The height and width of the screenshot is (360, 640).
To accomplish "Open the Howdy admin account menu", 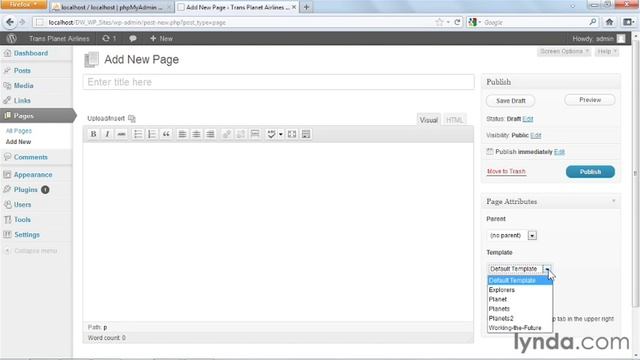I will tap(598, 38).
